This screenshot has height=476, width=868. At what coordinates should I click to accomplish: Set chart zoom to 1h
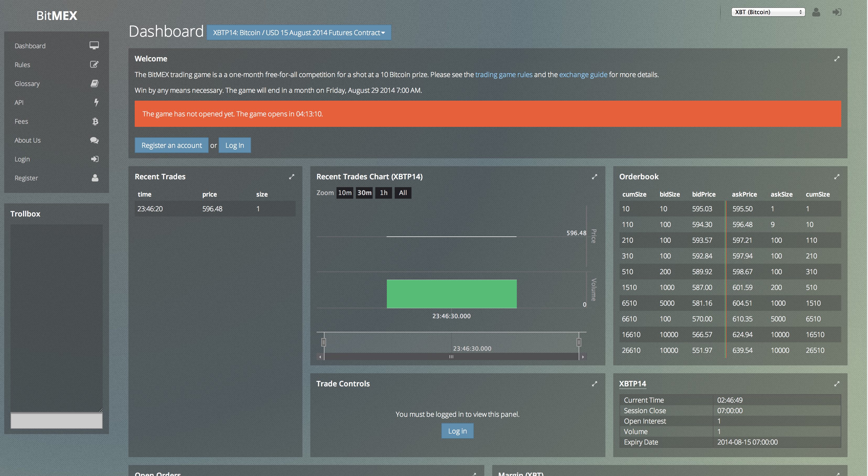click(x=383, y=193)
